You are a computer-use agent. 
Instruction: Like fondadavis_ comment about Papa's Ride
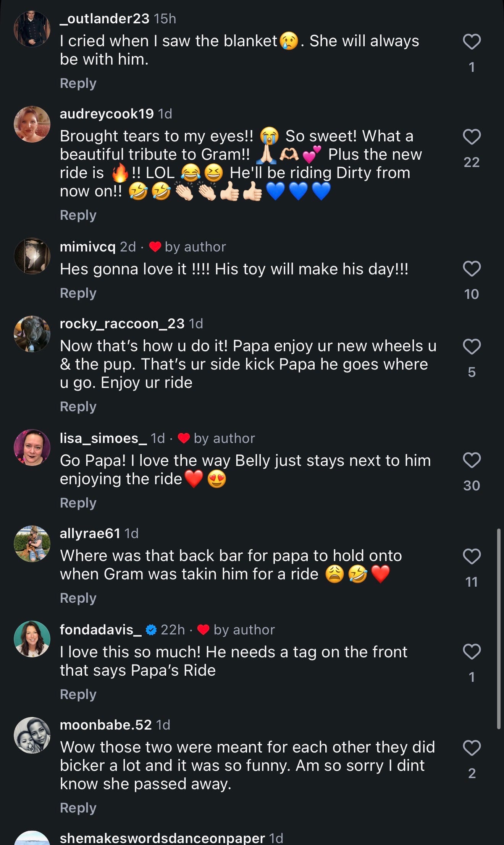(472, 652)
